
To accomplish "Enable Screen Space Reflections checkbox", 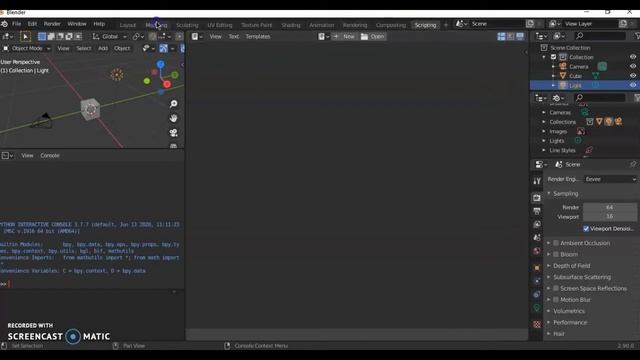I will point(556,288).
